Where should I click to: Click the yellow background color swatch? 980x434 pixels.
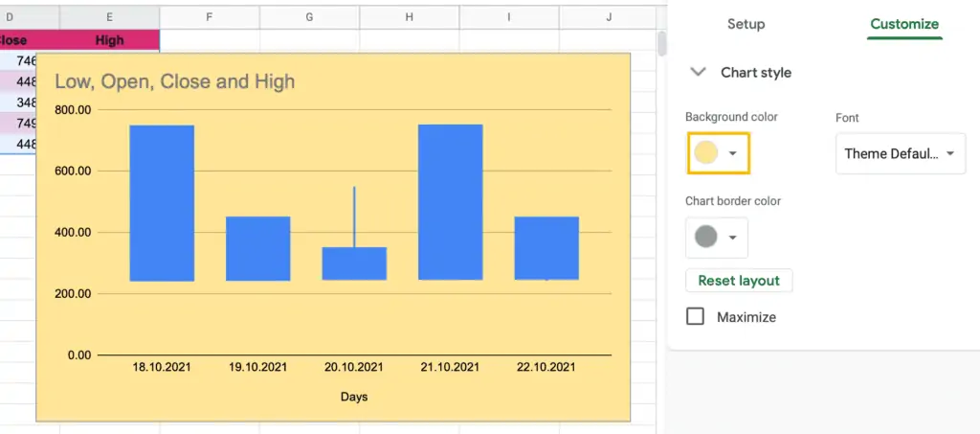(706, 152)
